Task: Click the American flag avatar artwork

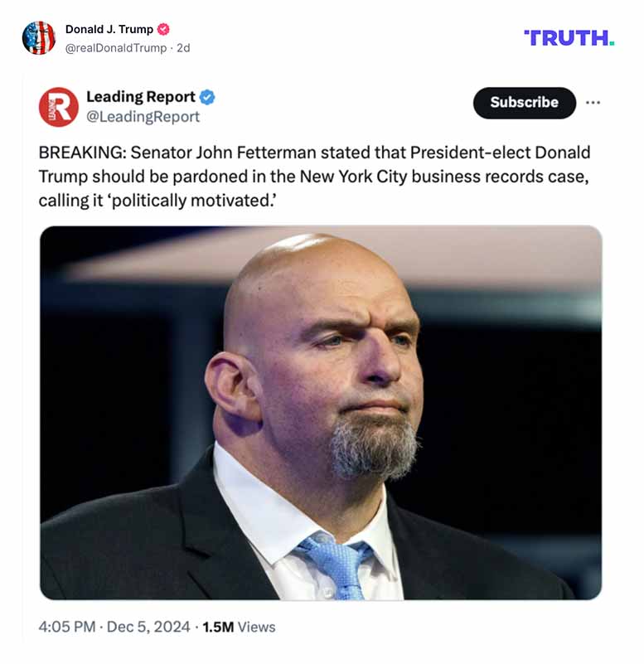Action: (38, 34)
